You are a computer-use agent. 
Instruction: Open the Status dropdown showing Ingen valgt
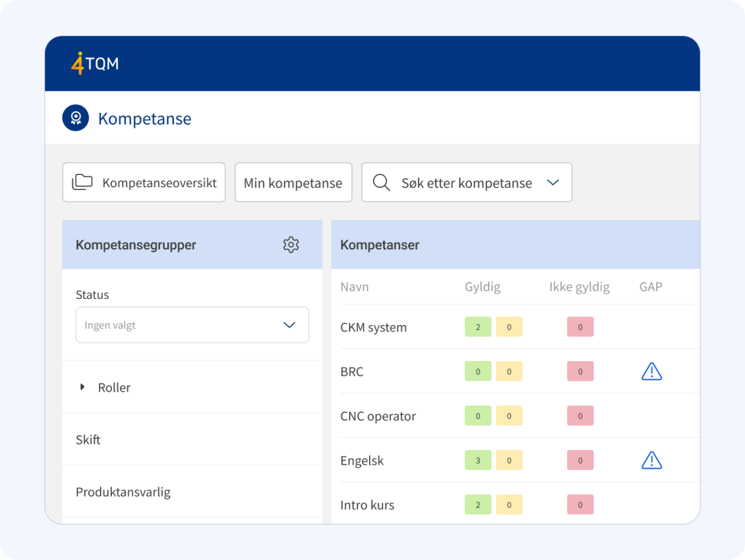[x=192, y=325]
